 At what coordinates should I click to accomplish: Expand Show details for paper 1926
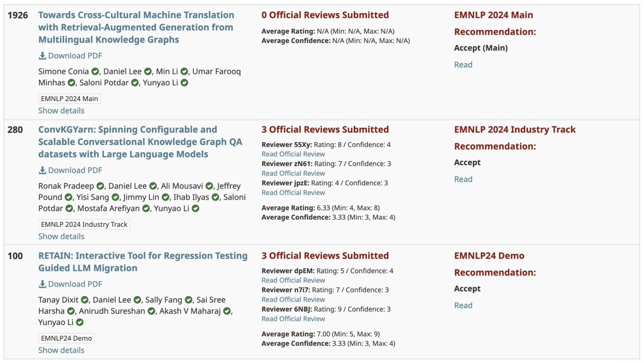tap(61, 110)
